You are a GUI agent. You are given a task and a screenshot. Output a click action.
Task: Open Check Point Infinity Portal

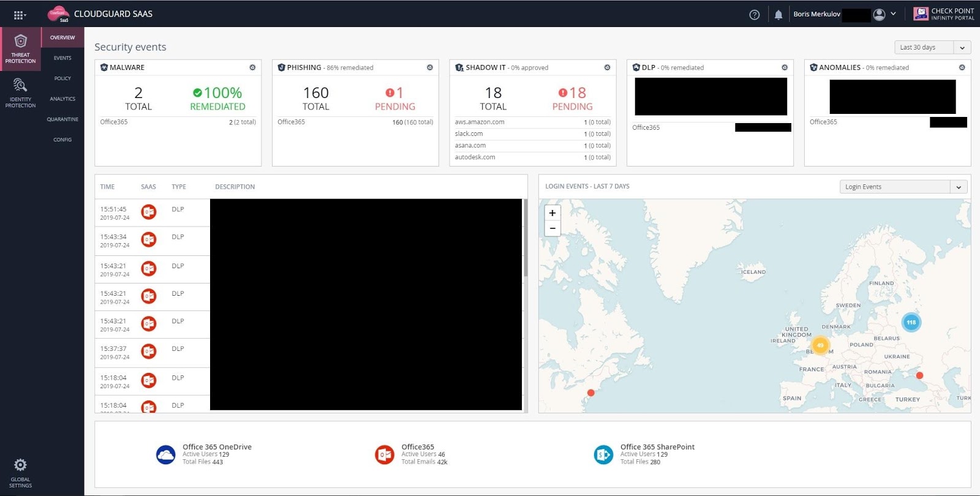[944, 14]
